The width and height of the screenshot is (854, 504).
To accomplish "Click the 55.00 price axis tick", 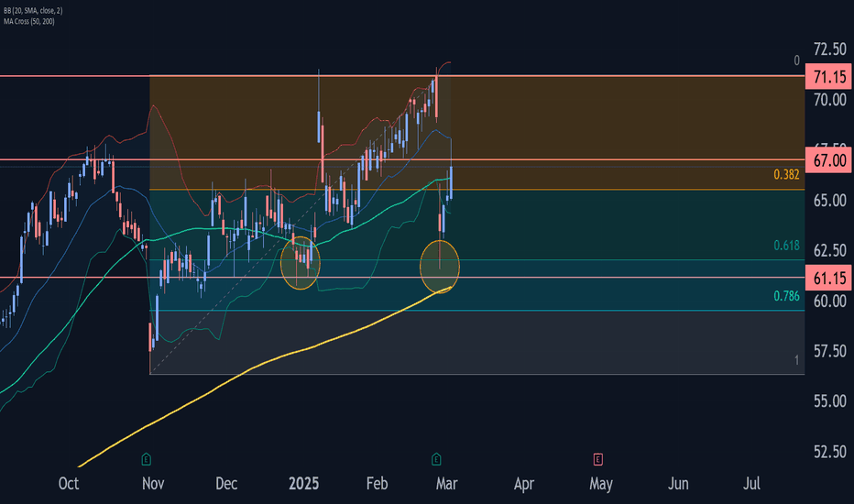I will (830, 401).
